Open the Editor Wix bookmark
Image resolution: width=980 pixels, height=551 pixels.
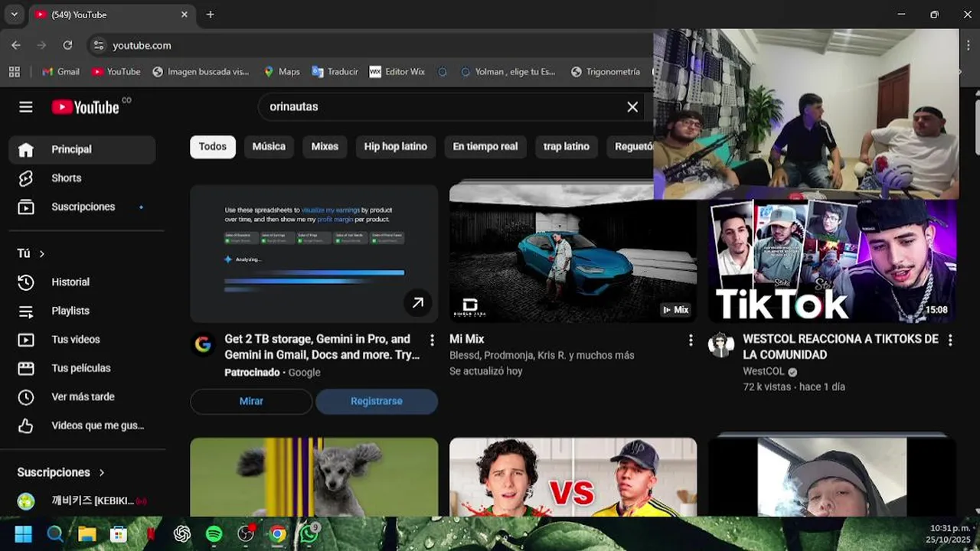(x=397, y=72)
